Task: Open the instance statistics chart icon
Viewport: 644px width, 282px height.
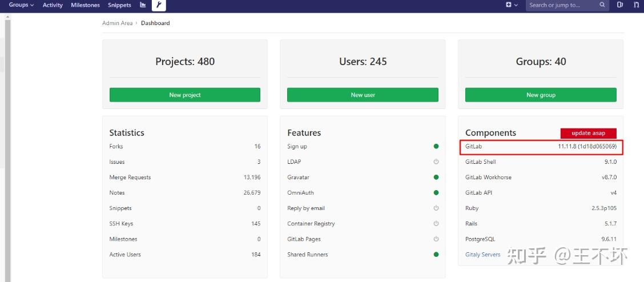Action: coord(143,5)
